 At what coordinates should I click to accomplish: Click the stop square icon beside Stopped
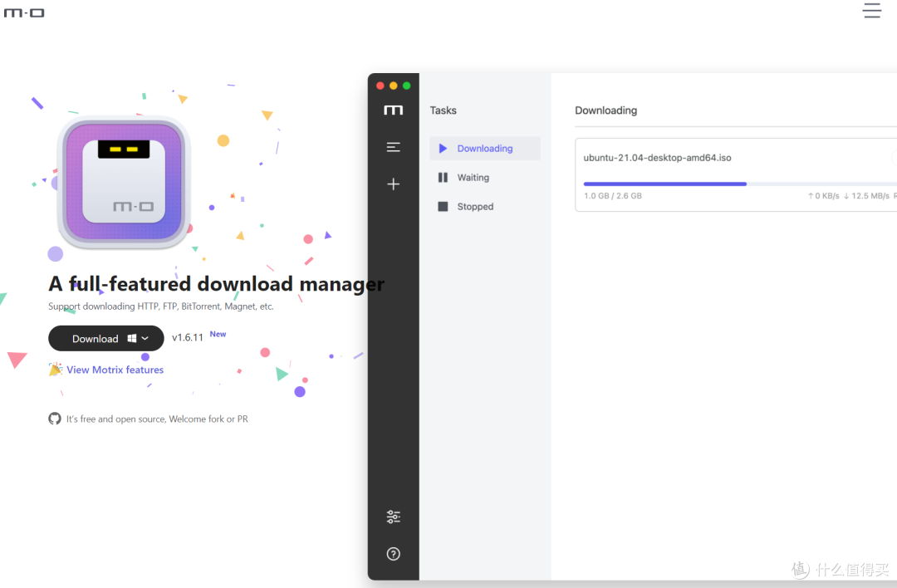[x=442, y=207]
